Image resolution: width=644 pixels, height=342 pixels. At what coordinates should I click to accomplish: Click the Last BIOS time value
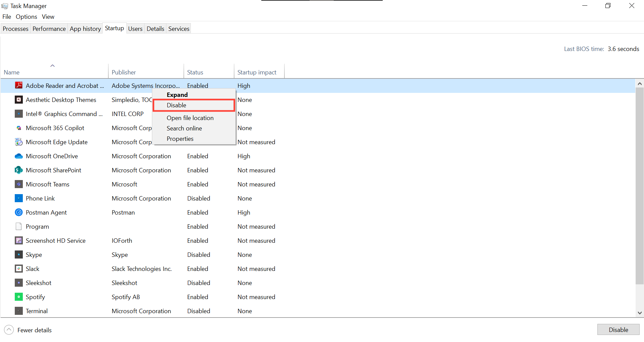pyautogui.click(x=623, y=49)
